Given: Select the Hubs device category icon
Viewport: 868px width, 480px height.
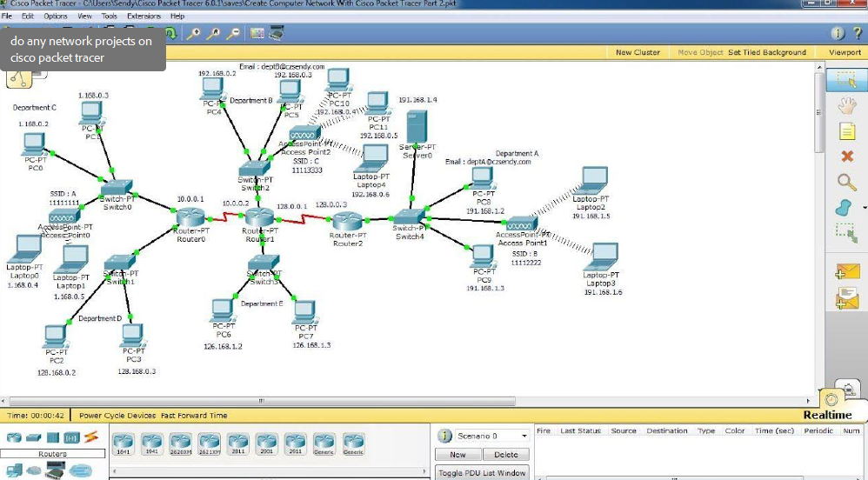Looking at the screenshot, I should [x=52, y=438].
